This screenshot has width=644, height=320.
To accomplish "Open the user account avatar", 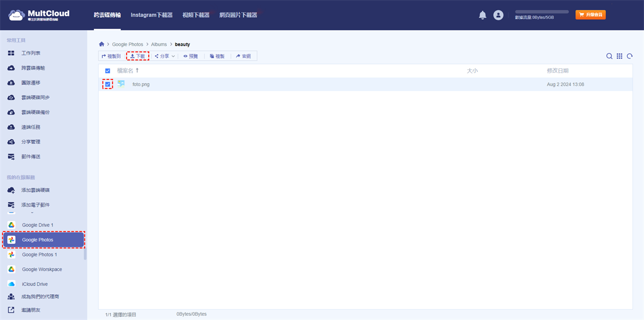I will tap(499, 15).
